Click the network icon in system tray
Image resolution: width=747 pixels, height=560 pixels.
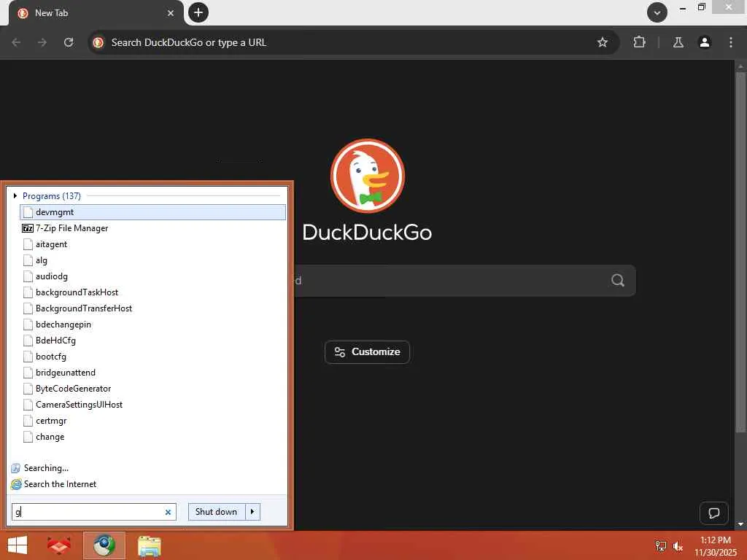click(x=661, y=546)
